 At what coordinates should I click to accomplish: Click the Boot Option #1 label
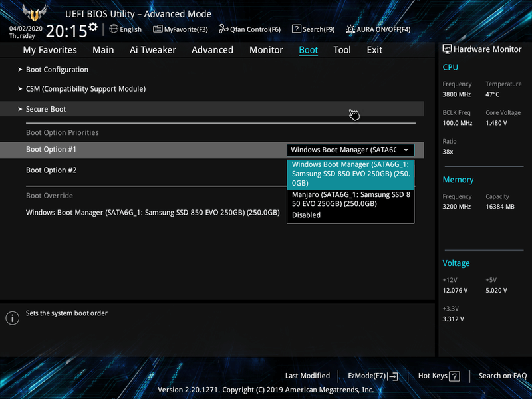pos(51,149)
